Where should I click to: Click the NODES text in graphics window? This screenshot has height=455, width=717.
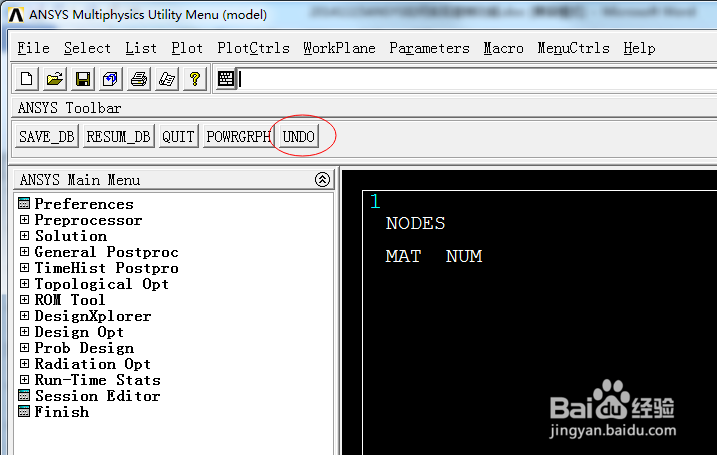tap(415, 223)
